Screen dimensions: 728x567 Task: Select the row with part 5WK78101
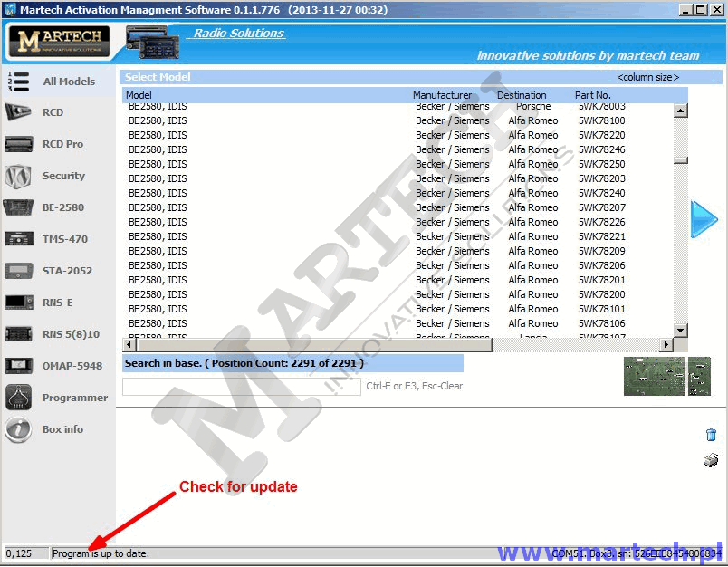click(399, 309)
